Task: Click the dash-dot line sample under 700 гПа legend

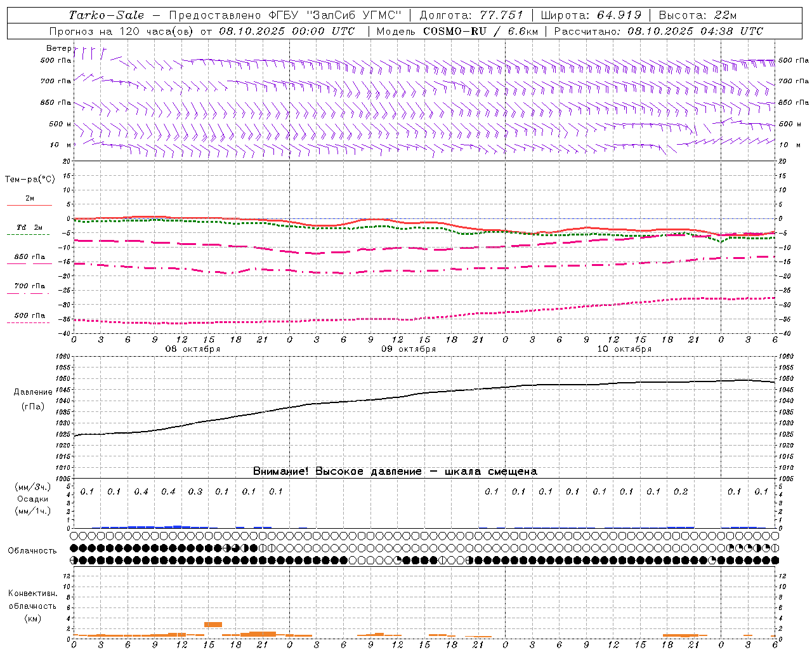Action: click(28, 293)
